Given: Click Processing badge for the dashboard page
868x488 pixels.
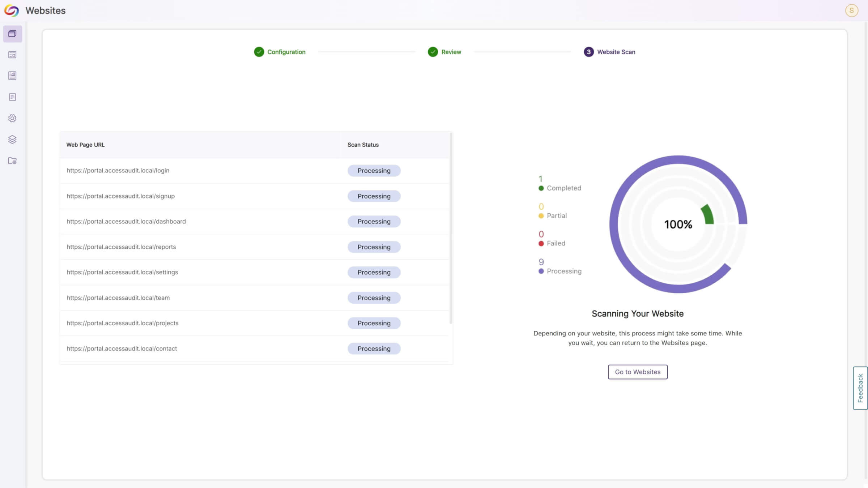Looking at the screenshot, I should click(374, 221).
